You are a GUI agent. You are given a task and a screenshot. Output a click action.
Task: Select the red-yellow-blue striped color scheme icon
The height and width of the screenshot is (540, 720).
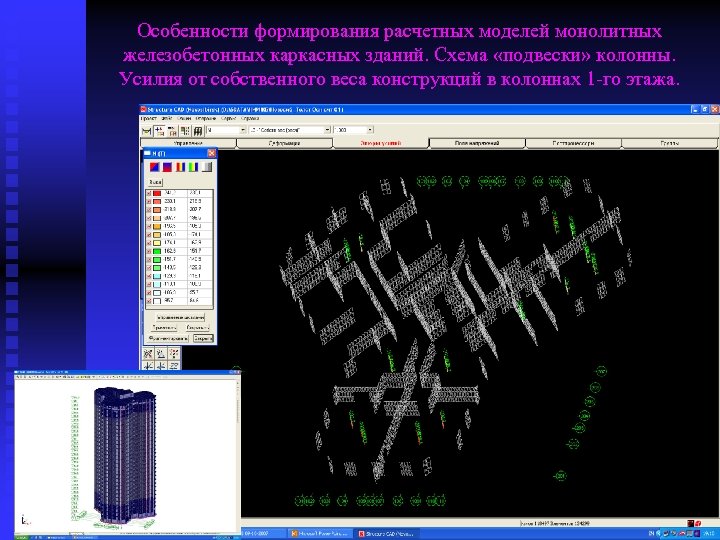(180, 167)
